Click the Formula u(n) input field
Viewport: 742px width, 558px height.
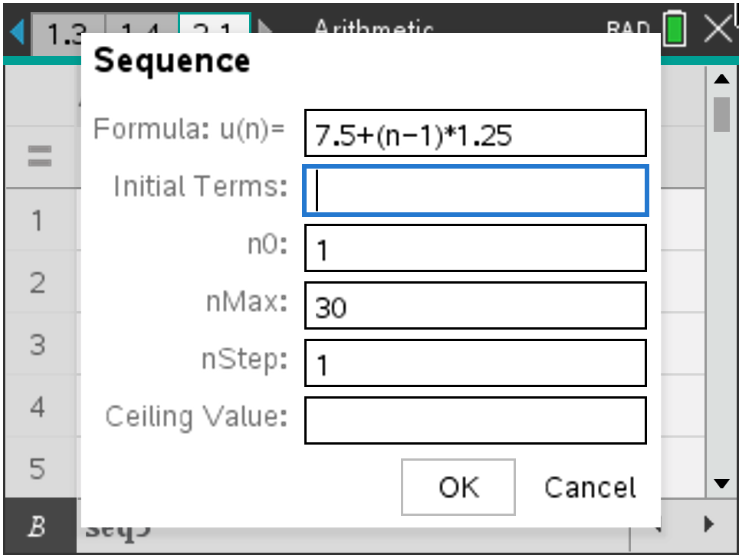[475, 134]
